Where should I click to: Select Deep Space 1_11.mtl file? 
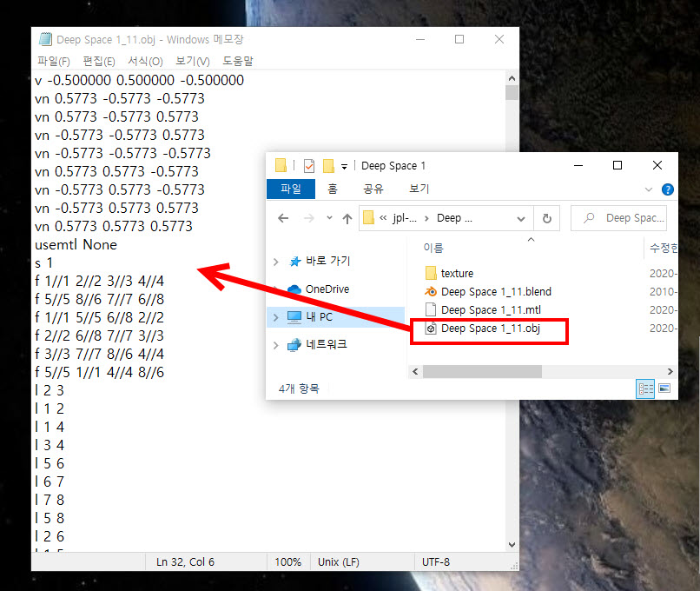coord(491,310)
